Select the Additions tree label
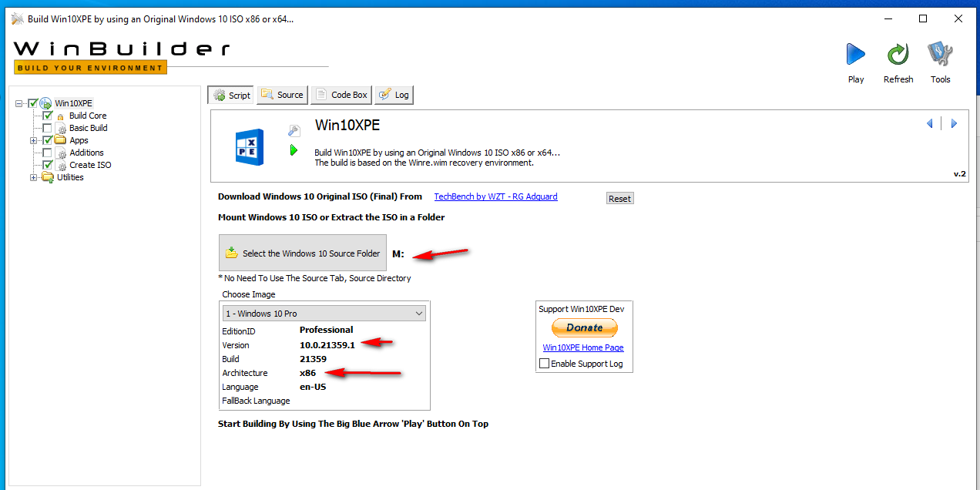This screenshot has width=980, height=490. coord(86,153)
